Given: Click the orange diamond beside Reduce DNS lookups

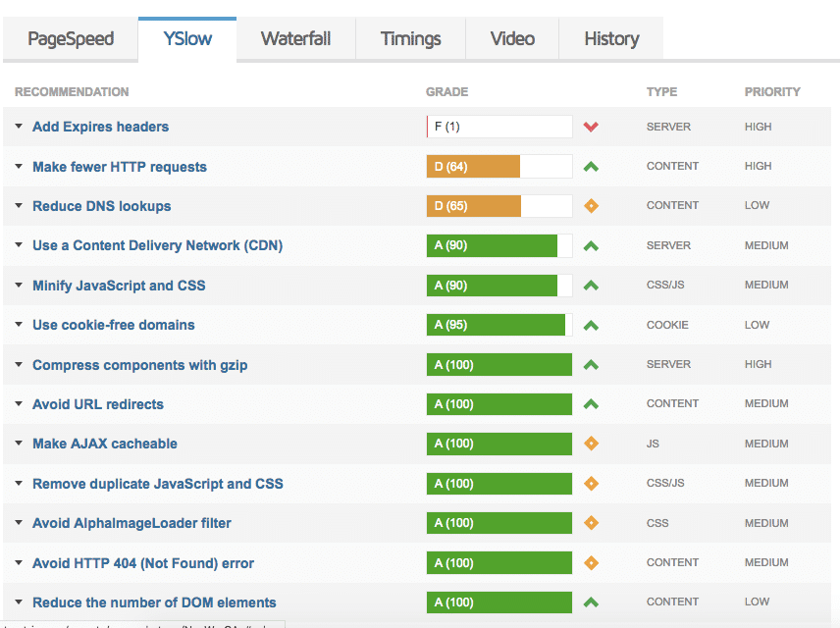Looking at the screenshot, I should [590, 205].
